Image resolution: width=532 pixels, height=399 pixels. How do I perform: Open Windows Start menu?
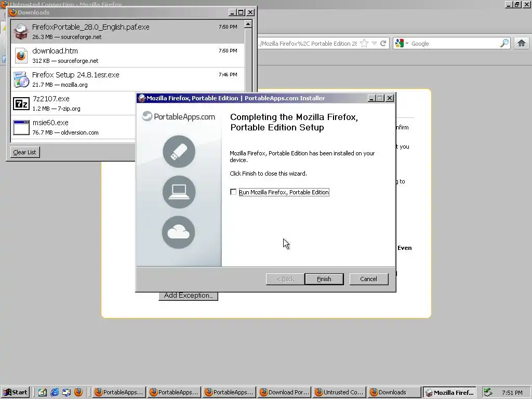15,392
